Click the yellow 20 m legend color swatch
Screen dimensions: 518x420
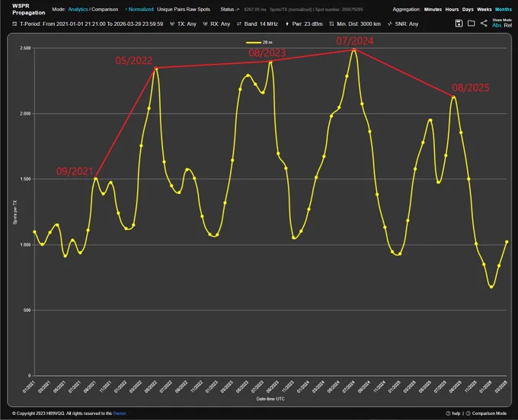254,43
